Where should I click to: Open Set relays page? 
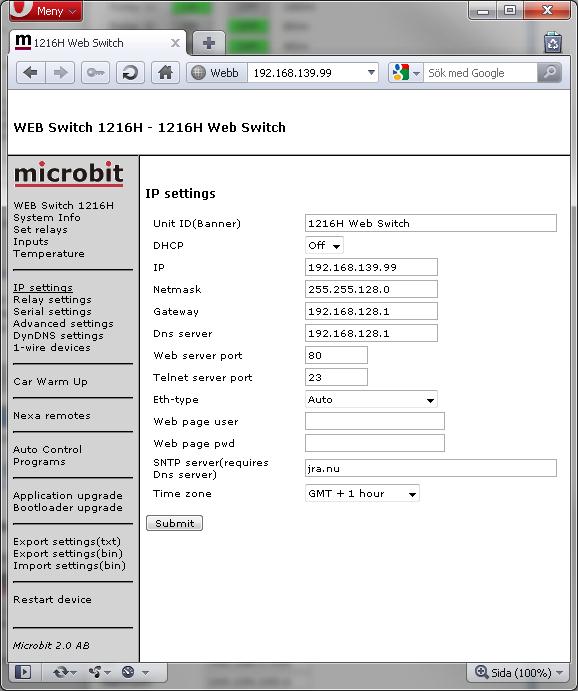point(40,229)
